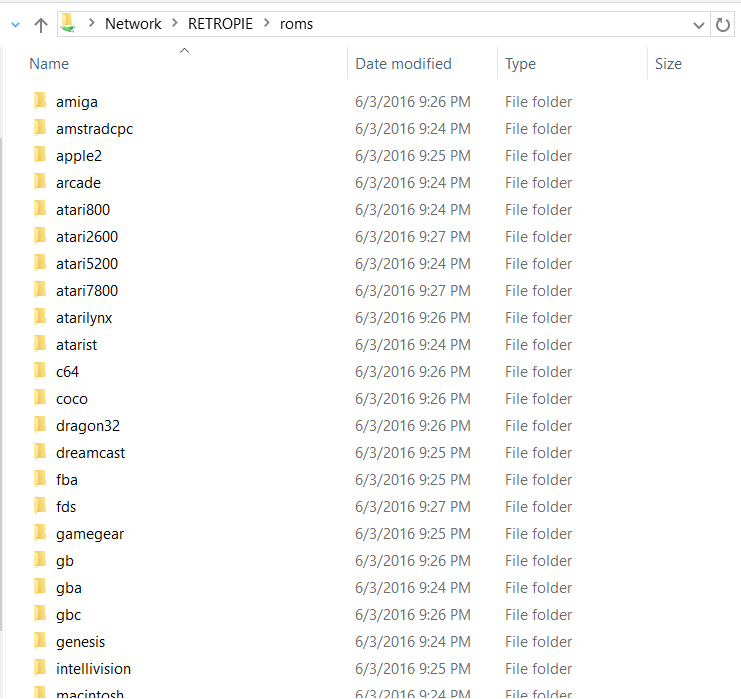Image resolution: width=741 pixels, height=699 pixels.
Task: Select the apple2 folder icon
Action: pos(41,155)
